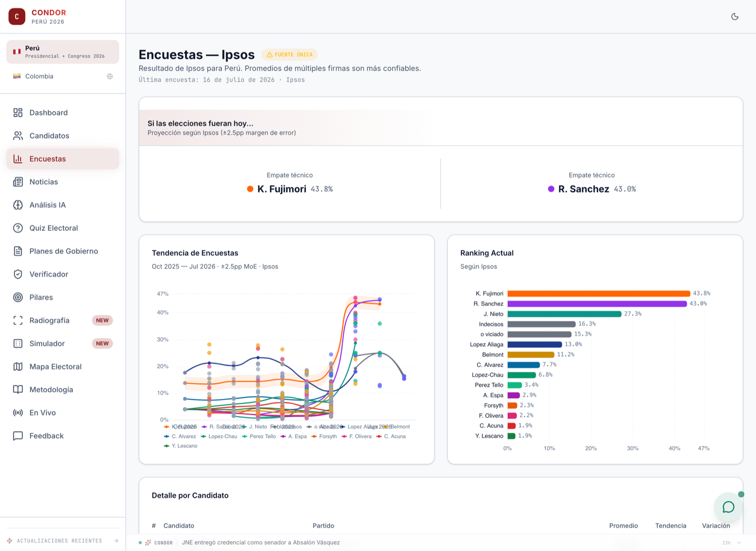Expand Actualizaciones Recientes arrow

coord(116,541)
